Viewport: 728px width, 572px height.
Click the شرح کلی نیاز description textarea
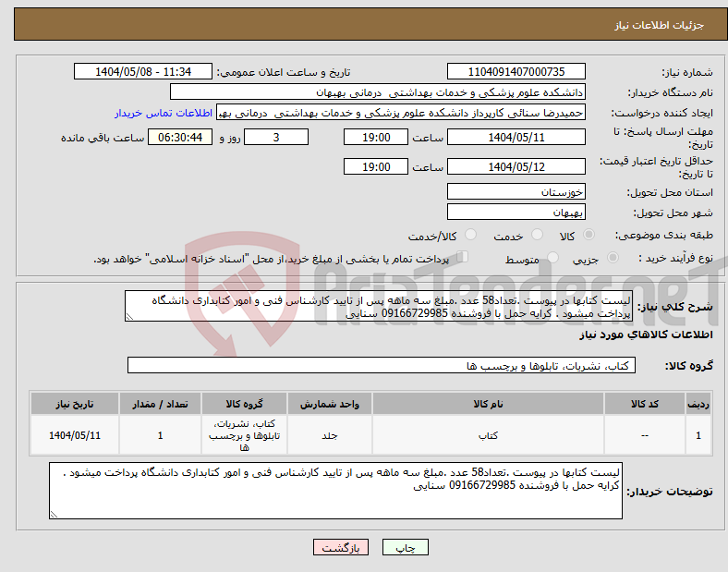coord(379,306)
